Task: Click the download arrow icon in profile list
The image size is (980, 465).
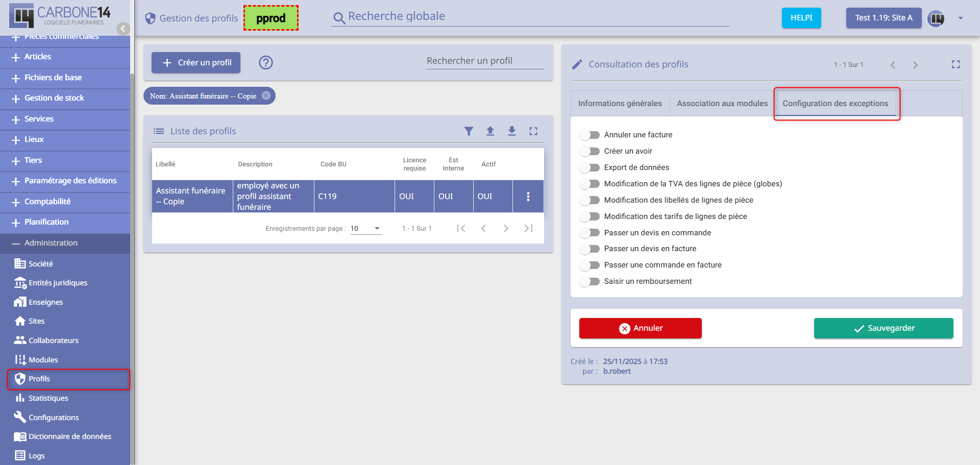Action: click(511, 131)
